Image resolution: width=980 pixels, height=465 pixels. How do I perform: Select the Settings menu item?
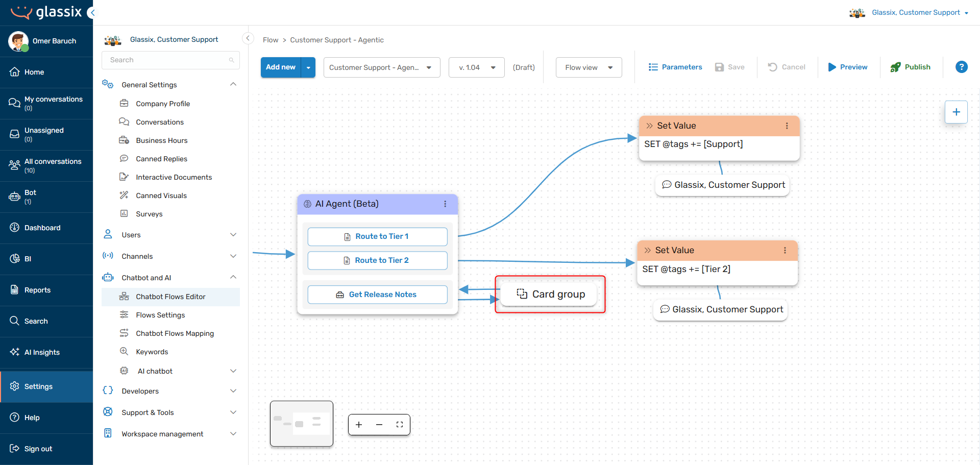(x=46, y=386)
